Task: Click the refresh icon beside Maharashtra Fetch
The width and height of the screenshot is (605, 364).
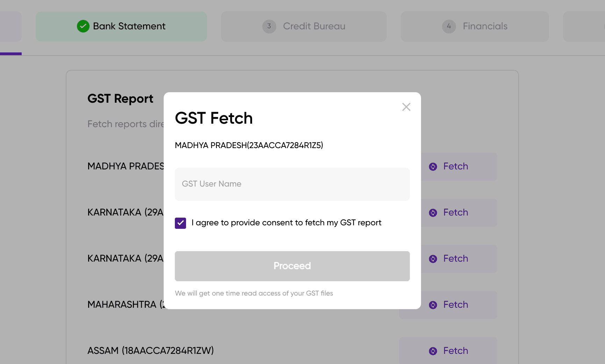Action: coord(433,305)
